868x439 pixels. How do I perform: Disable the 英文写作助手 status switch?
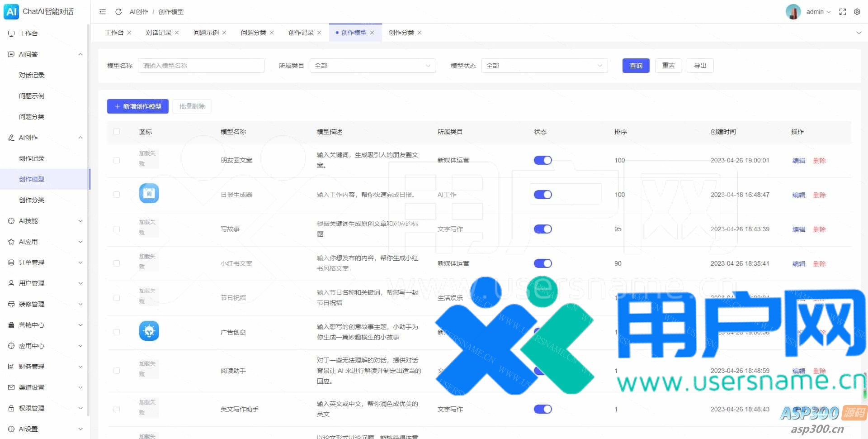542,409
